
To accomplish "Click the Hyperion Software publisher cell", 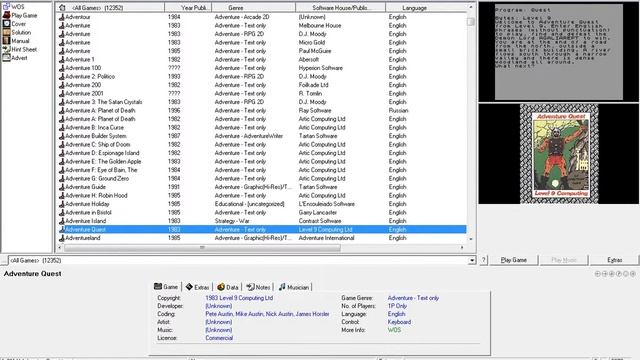I will 320,68.
